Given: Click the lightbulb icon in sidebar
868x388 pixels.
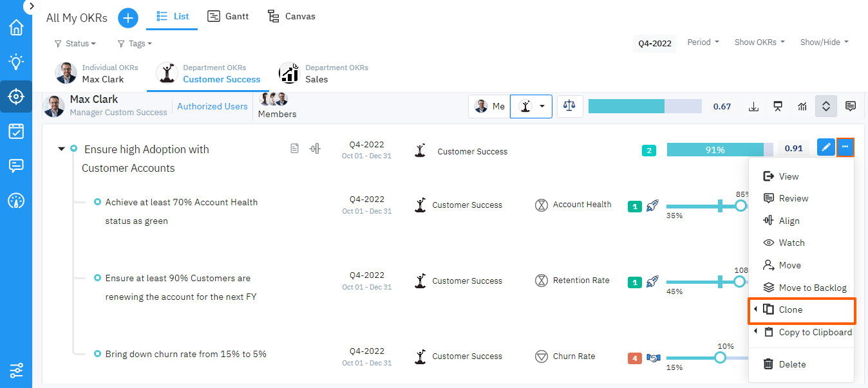Looking at the screenshot, I should [x=16, y=62].
